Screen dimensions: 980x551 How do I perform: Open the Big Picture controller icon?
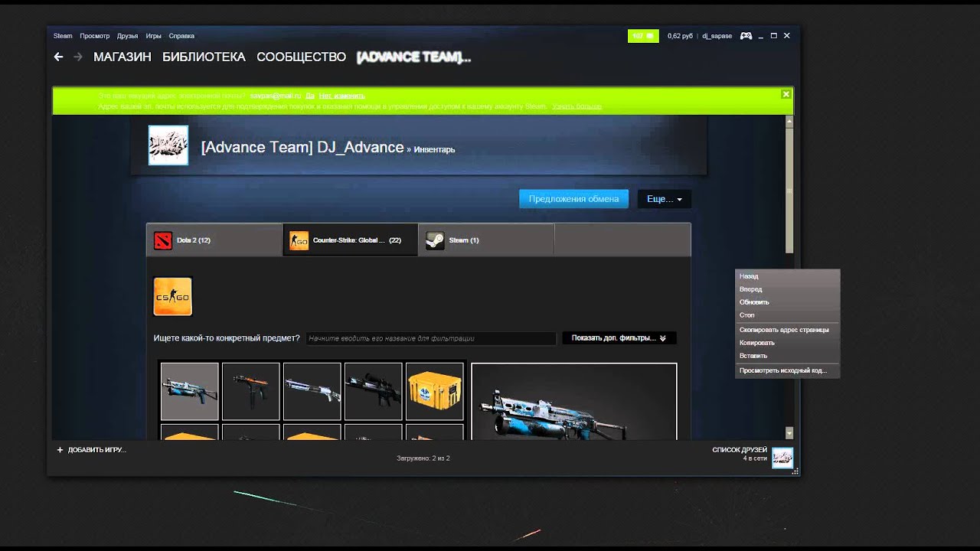pos(746,36)
